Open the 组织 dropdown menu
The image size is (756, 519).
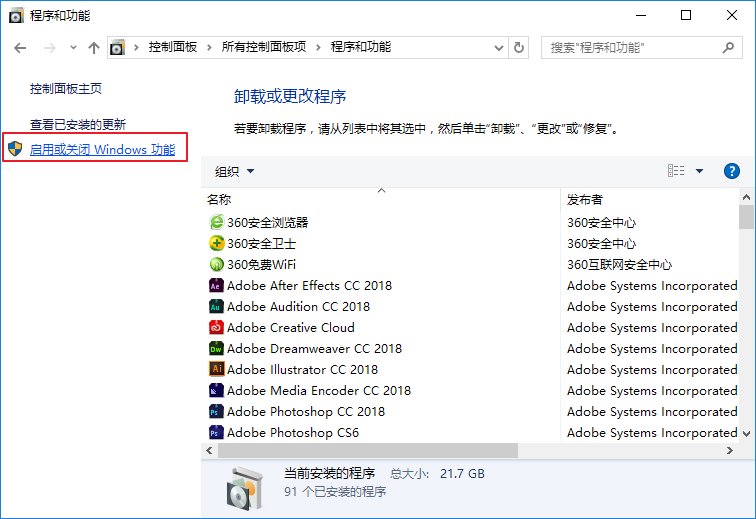[235, 171]
